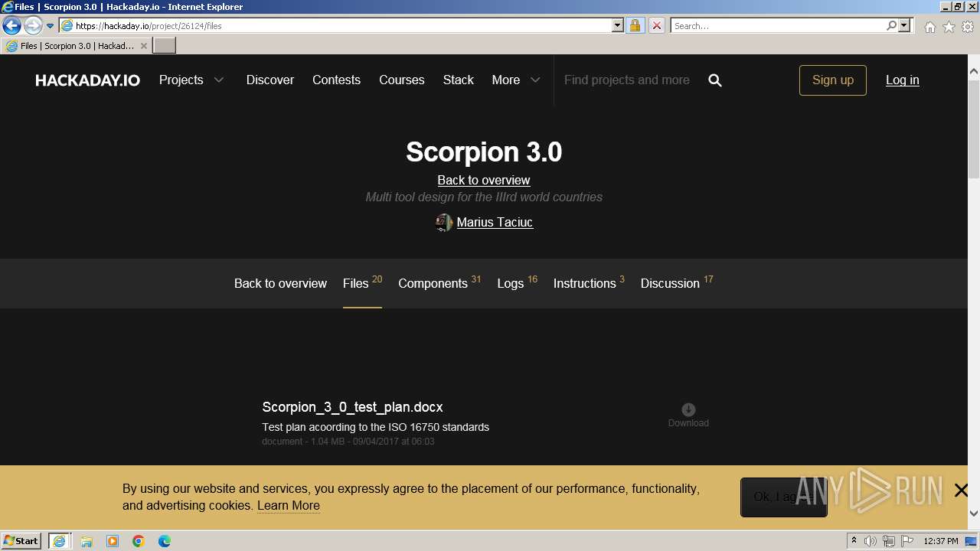Click the volume speaker tray icon
The height and width of the screenshot is (551, 980).
(871, 541)
